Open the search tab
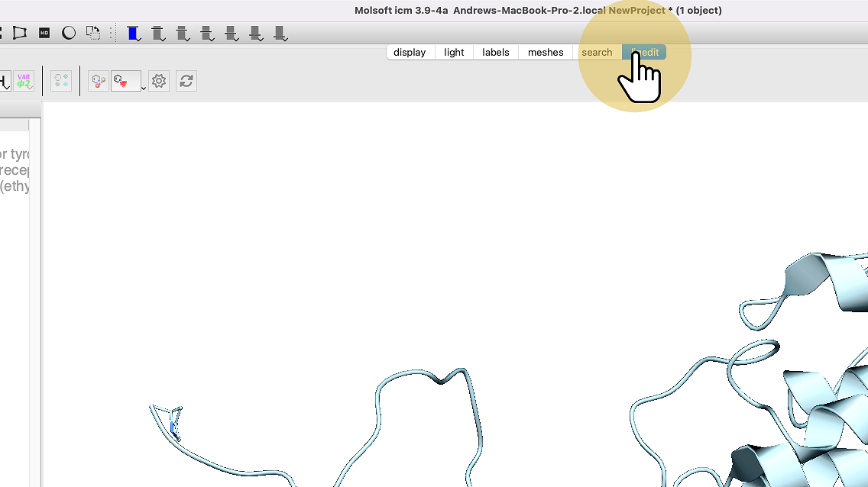Screen dimensions: 868x487 597,52
